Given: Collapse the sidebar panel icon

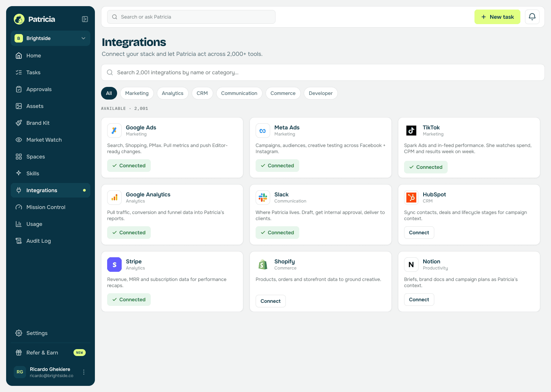Looking at the screenshot, I should point(85,19).
